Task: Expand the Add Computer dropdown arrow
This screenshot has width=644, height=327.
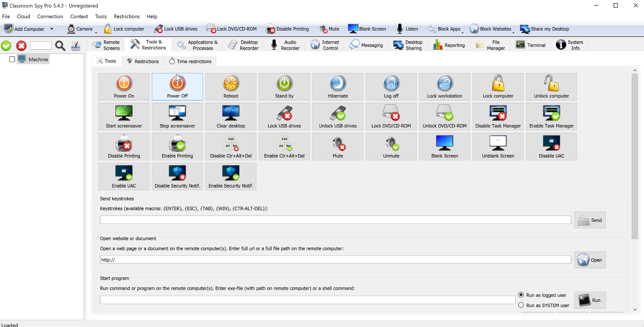Action: 52,29
